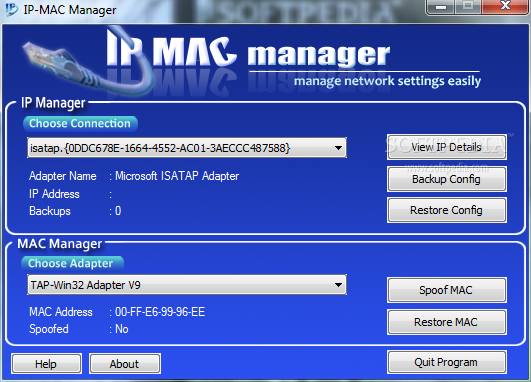Click Quit Program button
531x382 pixels.
click(447, 362)
